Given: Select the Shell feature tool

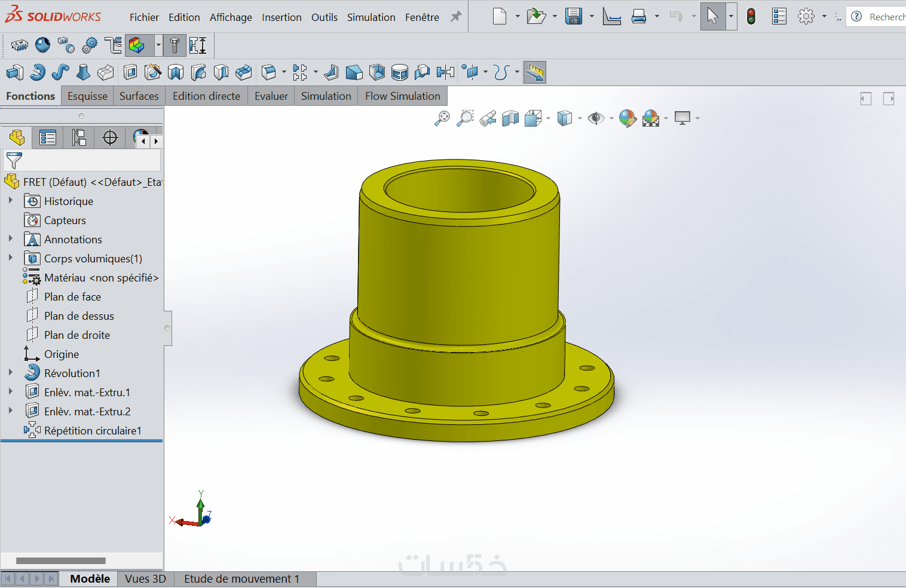Looking at the screenshot, I should [x=377, y=72].
